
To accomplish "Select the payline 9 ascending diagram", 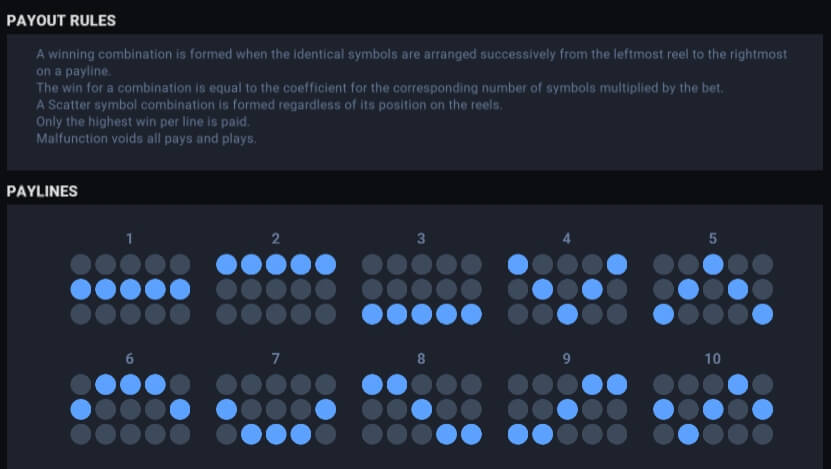I will click(x=567, y=409).
